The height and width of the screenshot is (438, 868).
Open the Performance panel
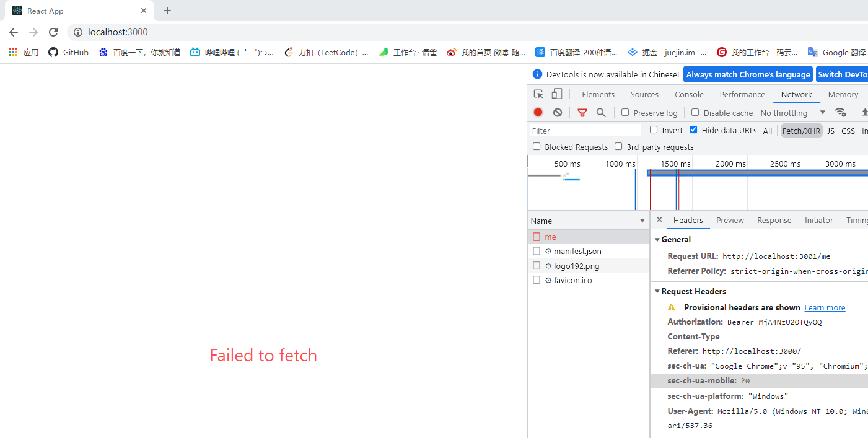tap(742, 94)
